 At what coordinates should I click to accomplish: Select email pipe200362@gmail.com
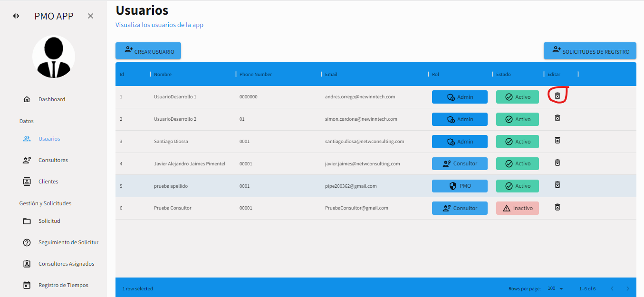pyautogui.click(x=351, y=186)
